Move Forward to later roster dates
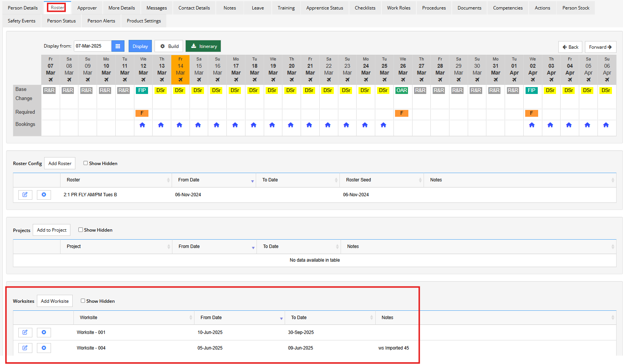This screenshot has height=364, width=623. 601,47
